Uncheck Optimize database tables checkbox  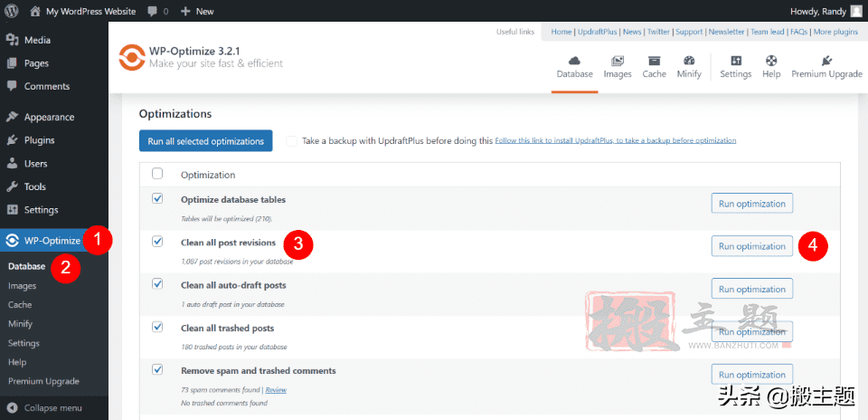pos(157,198)
